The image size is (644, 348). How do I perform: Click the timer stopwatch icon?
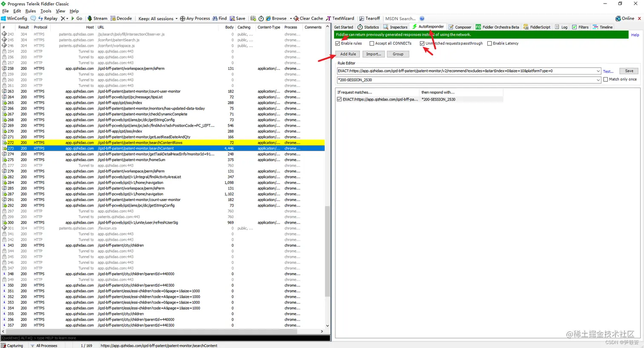261,18
